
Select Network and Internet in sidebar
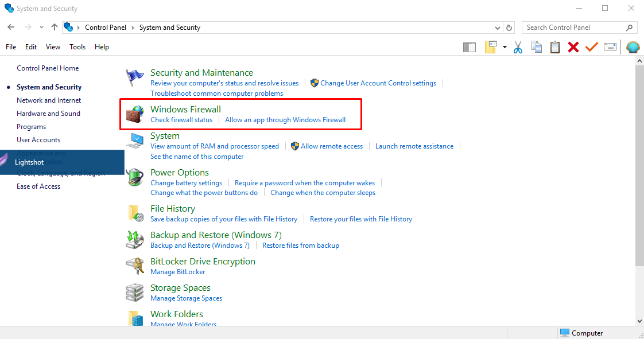coord(49,100)
